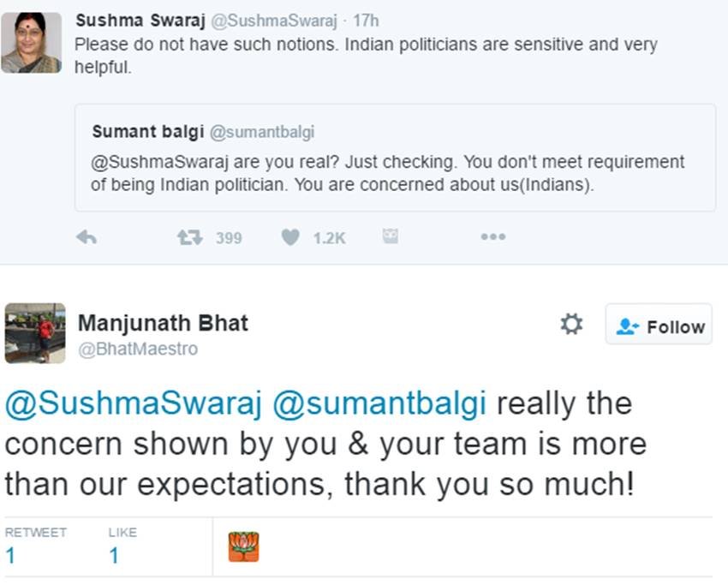
Task: Select Manjunath Bhat's display name
Action: coord(164,324)
